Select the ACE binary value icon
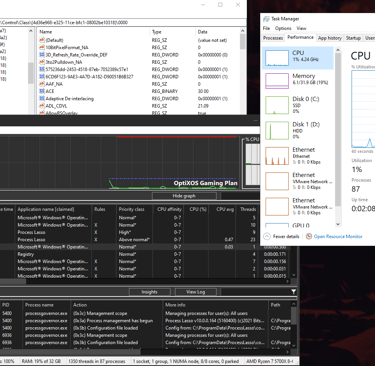 (42, 91)
